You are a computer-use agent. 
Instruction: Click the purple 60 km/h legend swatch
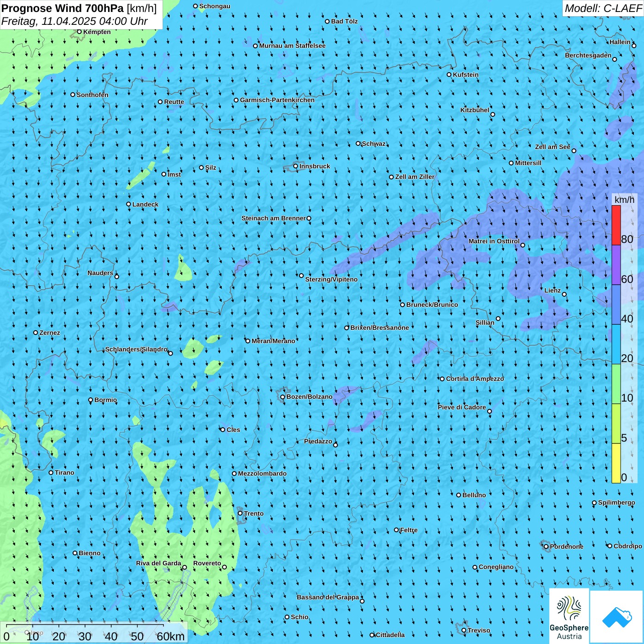pyautogui.click(x=616, y=265)
